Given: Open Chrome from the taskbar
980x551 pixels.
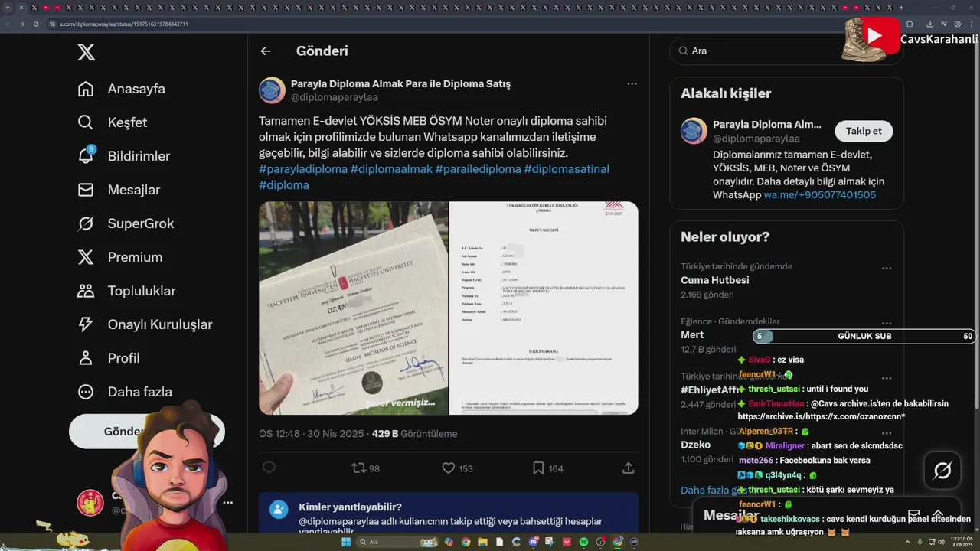Looking at the screenshot, I should click(466, 542).
